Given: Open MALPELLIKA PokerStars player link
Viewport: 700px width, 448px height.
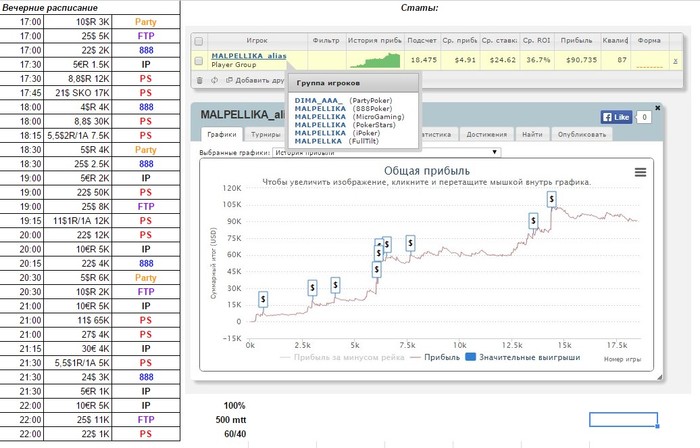Looking at the screenshot, I should click(320, 125).
